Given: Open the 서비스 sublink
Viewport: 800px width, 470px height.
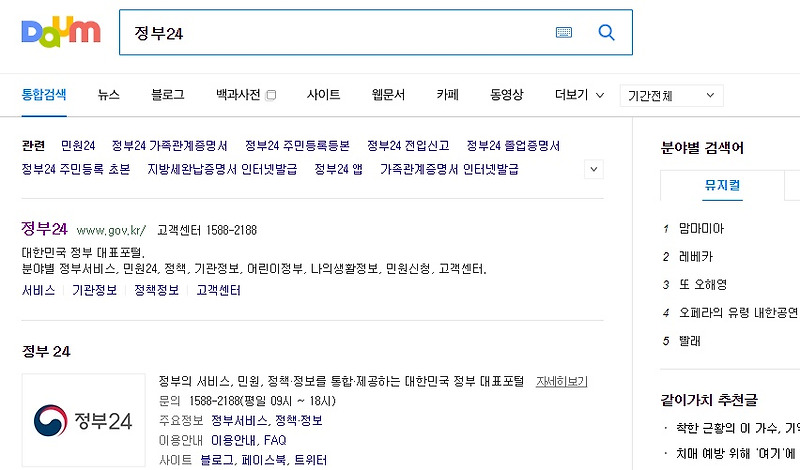Looking at the screenshot, I should click(x=38, y=290).
